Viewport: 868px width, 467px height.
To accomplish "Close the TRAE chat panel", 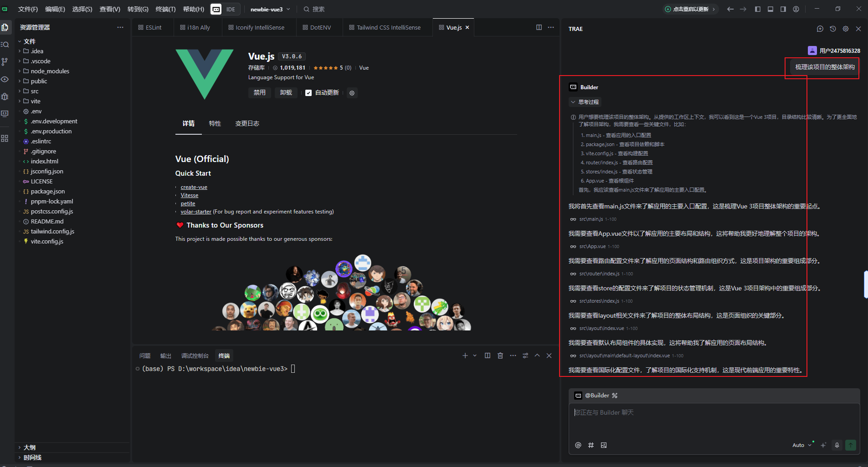I will tap(858, 29).
